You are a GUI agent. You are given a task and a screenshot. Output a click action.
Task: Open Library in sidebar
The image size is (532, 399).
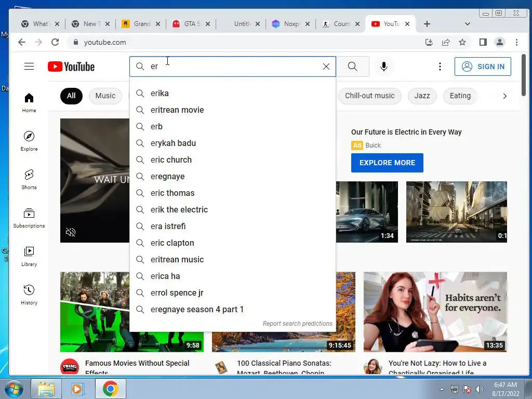click(29, 256)
